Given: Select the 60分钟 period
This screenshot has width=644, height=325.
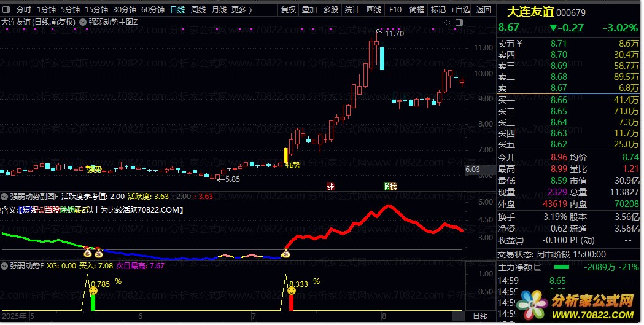Looking at the screenshot, I should click(x=153, y=9).
